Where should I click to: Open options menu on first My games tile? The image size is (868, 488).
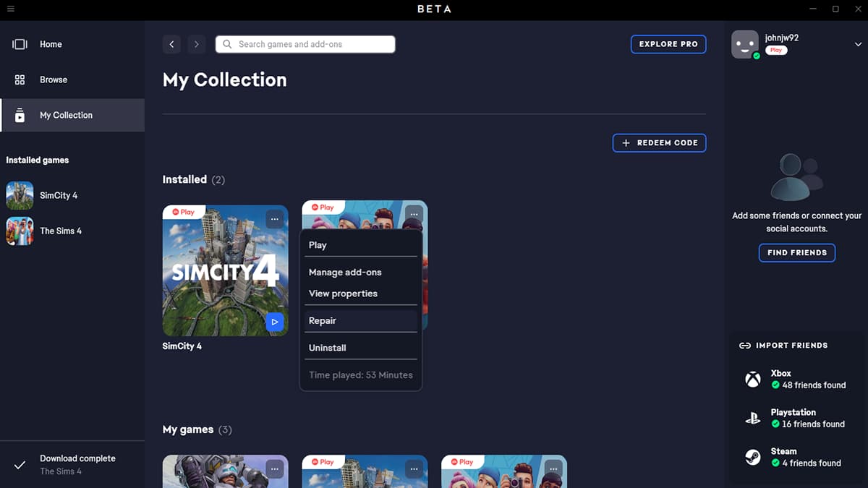click(x=275, y=469)
